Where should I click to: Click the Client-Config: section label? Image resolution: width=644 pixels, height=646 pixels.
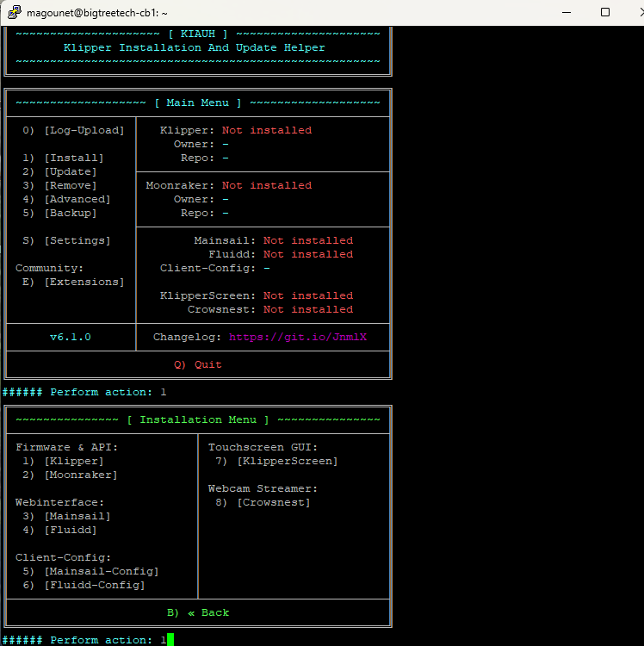click(x=63, y=558)
